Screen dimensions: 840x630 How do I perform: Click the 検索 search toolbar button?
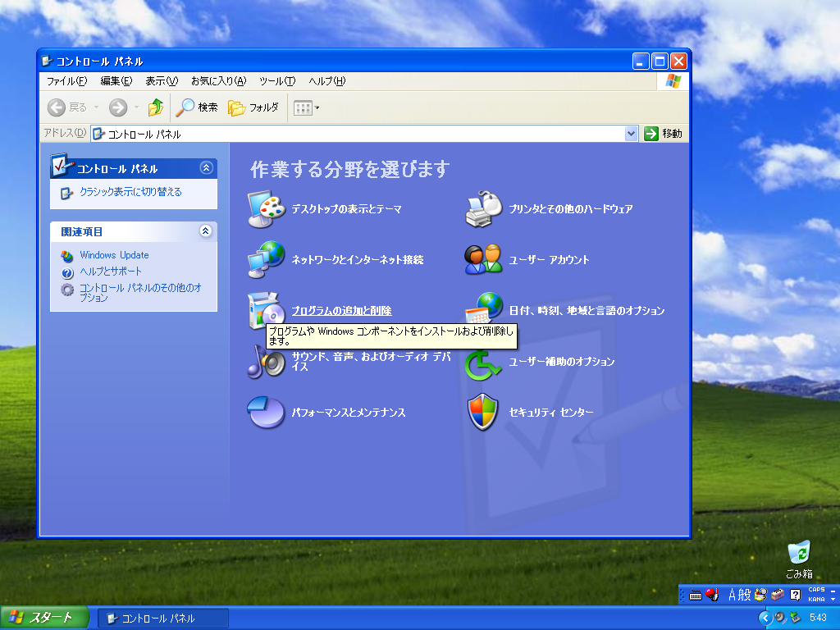[197, 107]
